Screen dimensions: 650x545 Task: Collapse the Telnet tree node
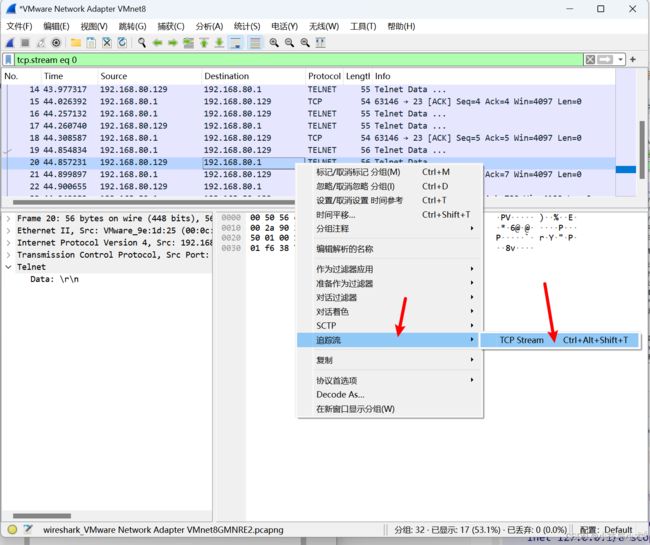8,267
